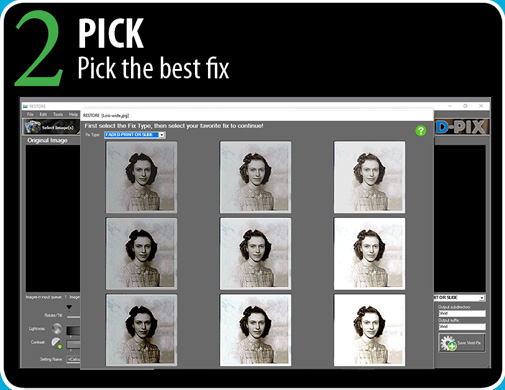Open the Tools menu

58,114
